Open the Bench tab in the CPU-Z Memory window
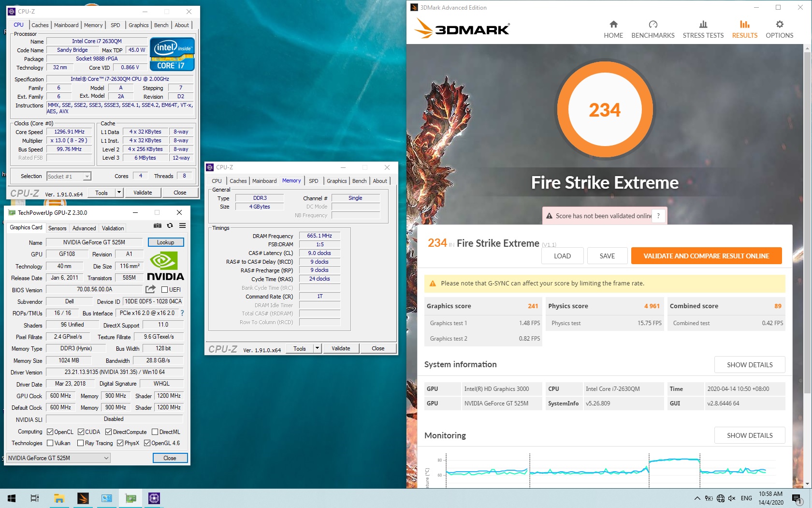 359,181
